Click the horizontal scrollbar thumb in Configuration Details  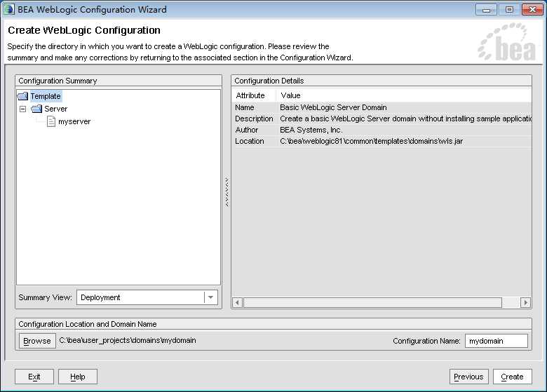372,302
